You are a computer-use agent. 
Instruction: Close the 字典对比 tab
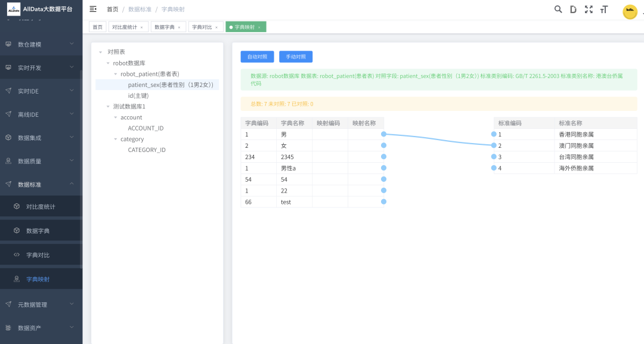click(216, 27)
